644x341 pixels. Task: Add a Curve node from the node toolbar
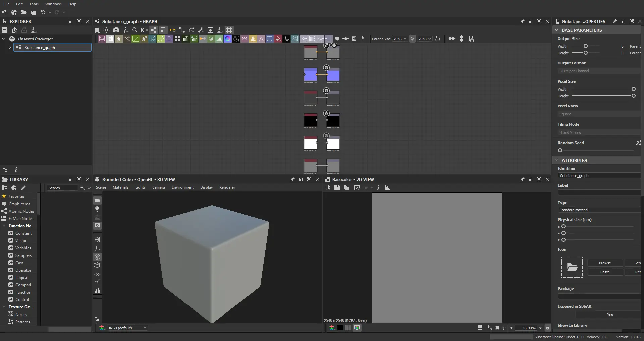click(136, 39)
